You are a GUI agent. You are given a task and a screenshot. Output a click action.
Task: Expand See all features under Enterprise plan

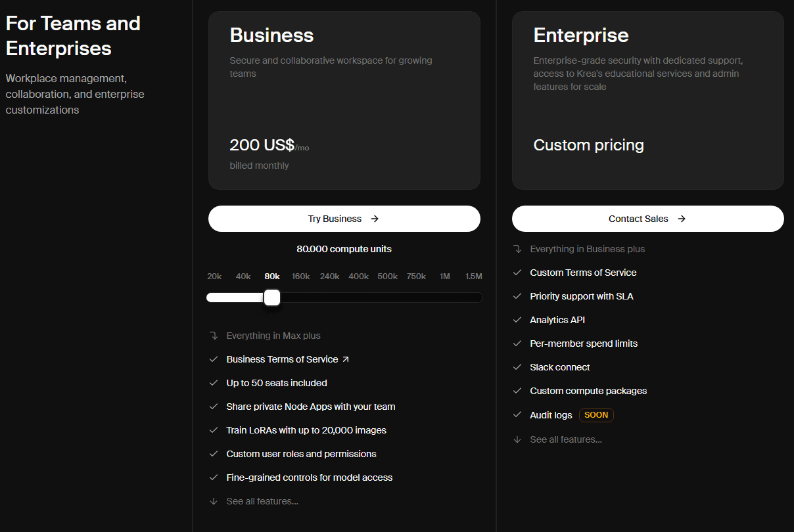click(x=565, y=439)
